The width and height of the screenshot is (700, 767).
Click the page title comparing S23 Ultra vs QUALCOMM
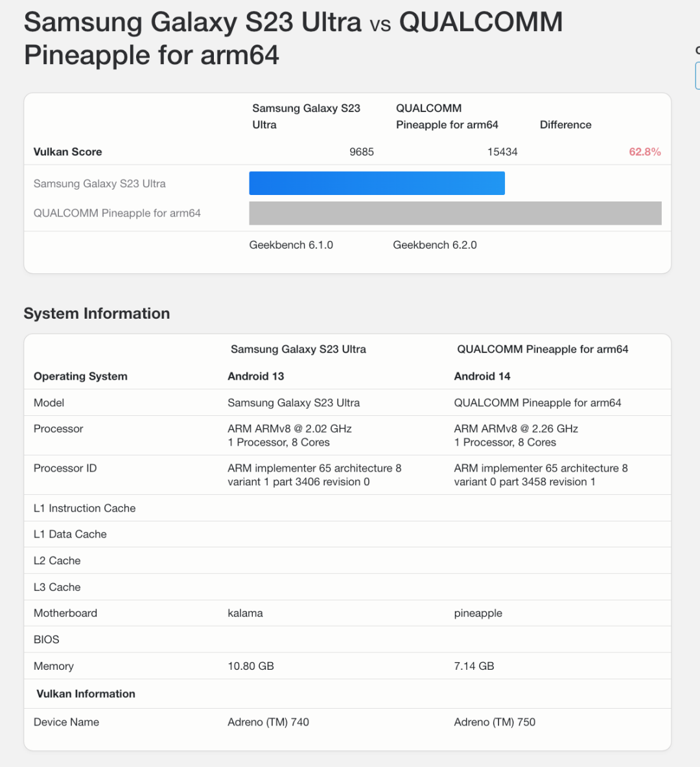coord(293,38)
